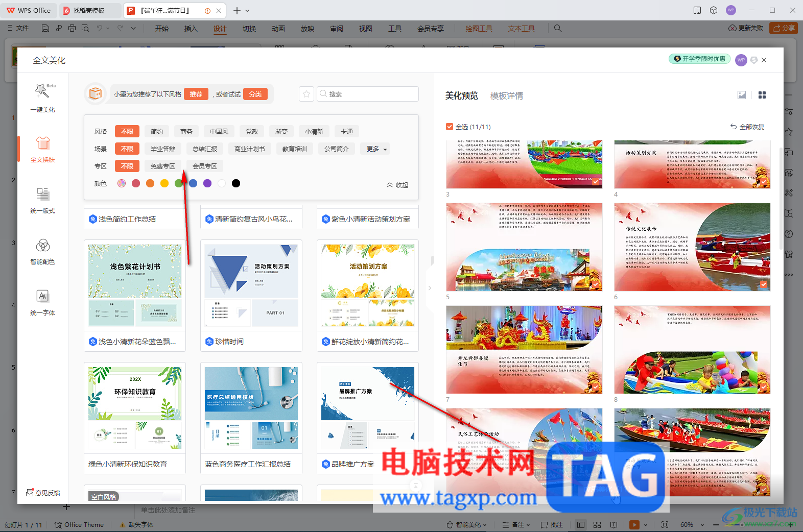The image size is (803, 532).
Task: Open the 开始 ribbon tab
Action: 162,29
